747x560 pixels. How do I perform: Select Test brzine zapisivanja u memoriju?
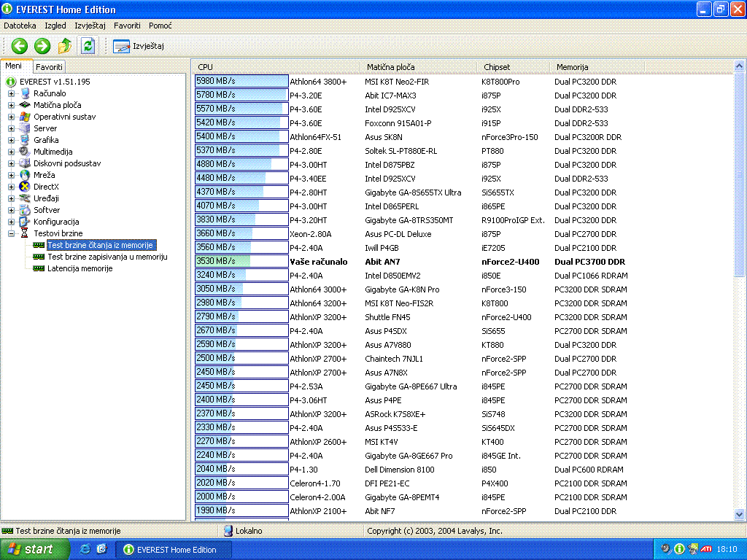click(x=107, y=257)
